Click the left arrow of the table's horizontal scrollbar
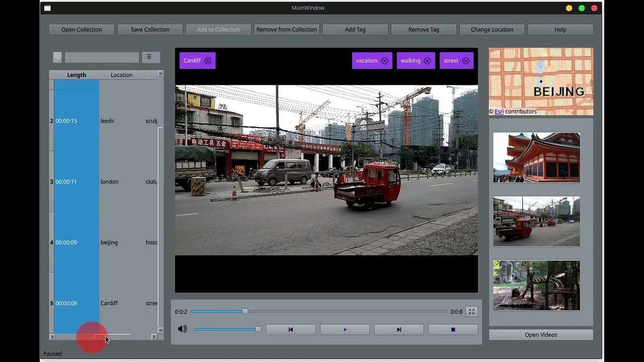The image size is (644, 362). pyautogui.click(x=52, y=336)
